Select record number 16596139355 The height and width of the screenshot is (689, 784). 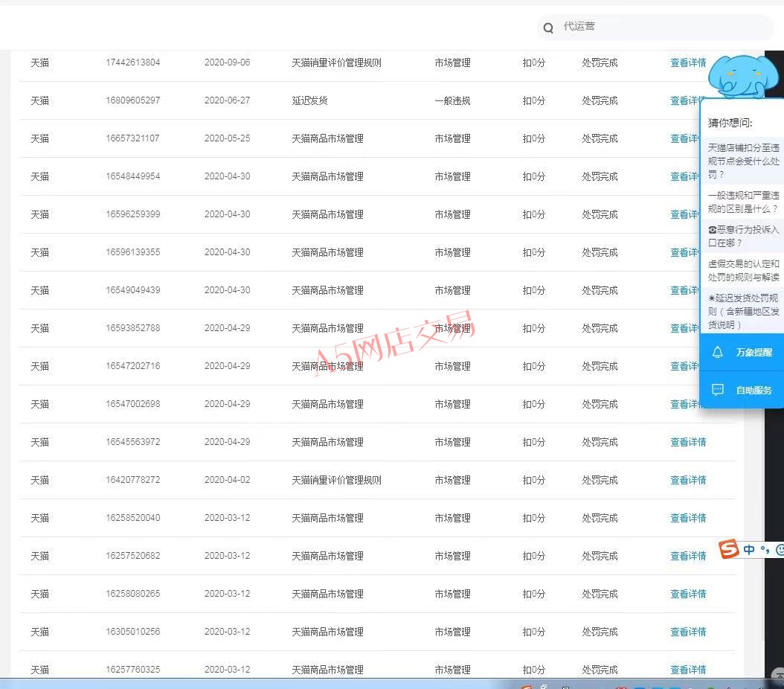click(x=132, y=252)
